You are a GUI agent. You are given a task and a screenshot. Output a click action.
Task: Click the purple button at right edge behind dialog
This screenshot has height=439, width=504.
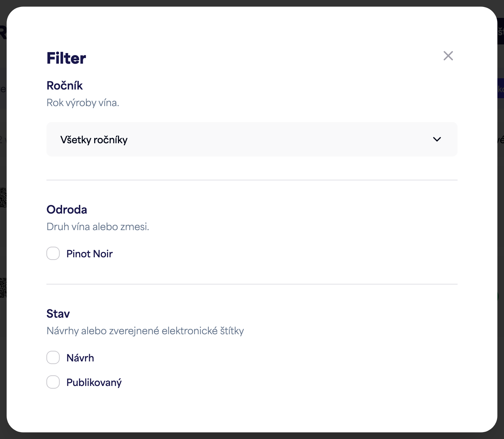pos(500,88)
